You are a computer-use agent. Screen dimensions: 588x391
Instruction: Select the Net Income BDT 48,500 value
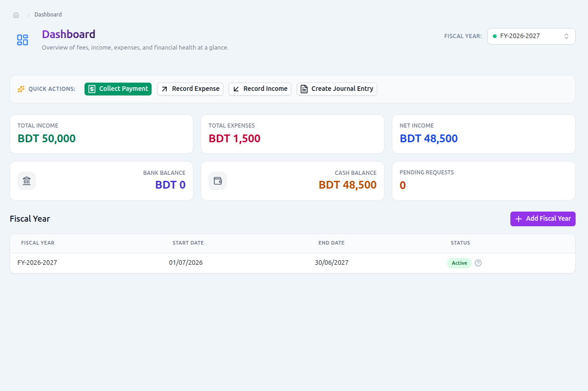(x=429, y=139)
